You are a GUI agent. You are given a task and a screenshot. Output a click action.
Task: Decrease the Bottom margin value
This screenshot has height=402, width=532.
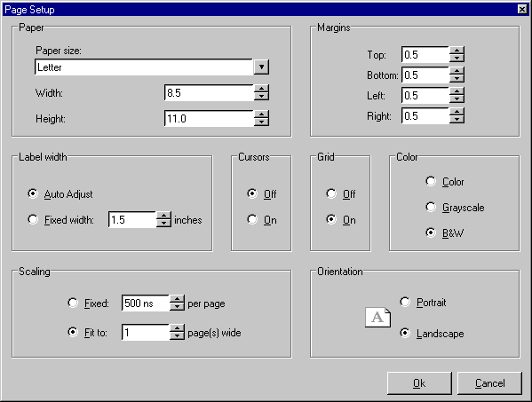[457, 79]
